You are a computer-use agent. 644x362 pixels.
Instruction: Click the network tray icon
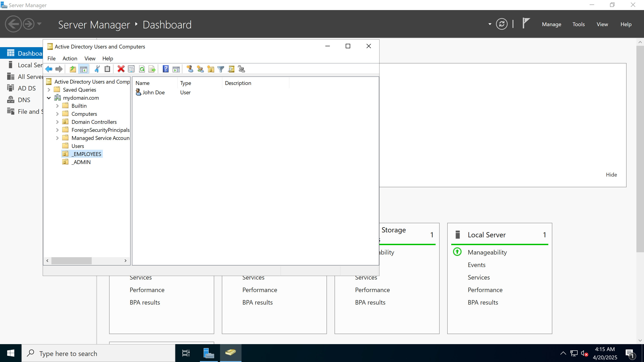pos(574,353)
